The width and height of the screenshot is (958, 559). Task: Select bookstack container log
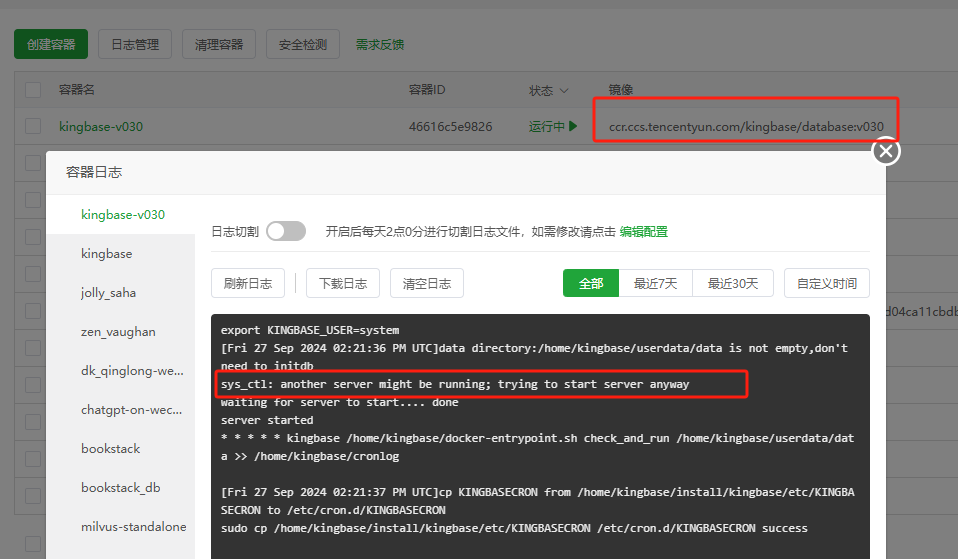coord(111,449)
